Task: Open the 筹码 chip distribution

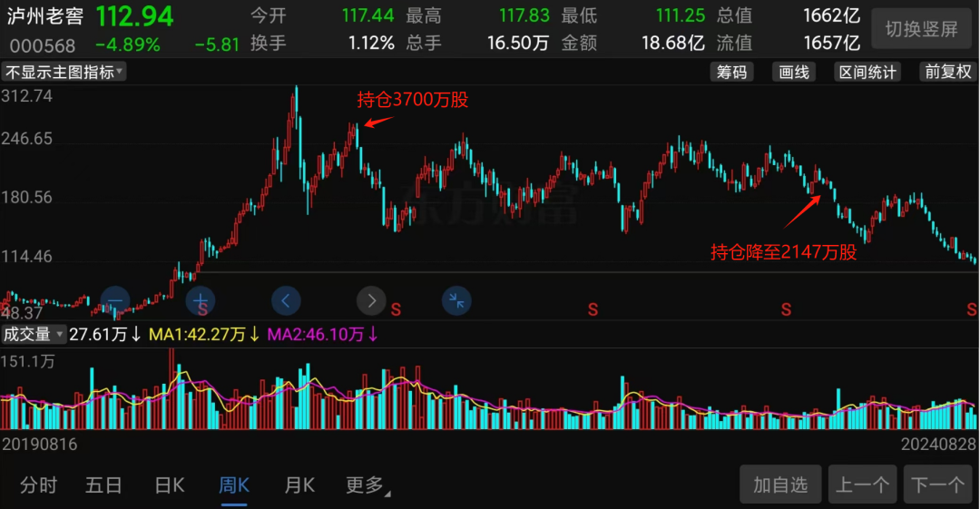Action: tap(732, 72)
